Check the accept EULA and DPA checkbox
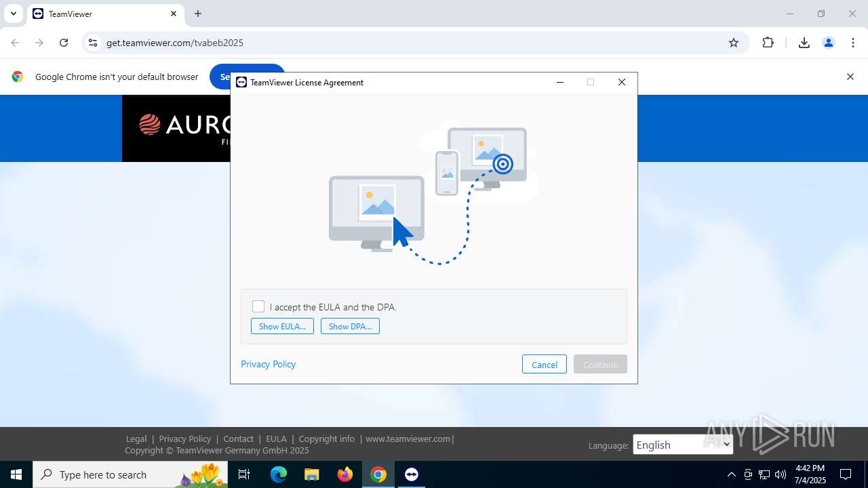Screen dimensions: 868x488 (258, 306)
